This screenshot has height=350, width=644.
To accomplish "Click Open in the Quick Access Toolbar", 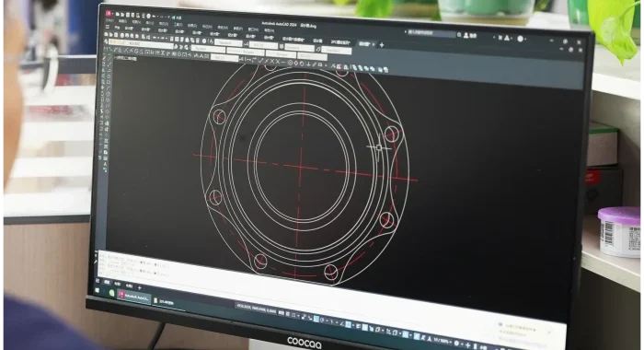I will (122, 15).
